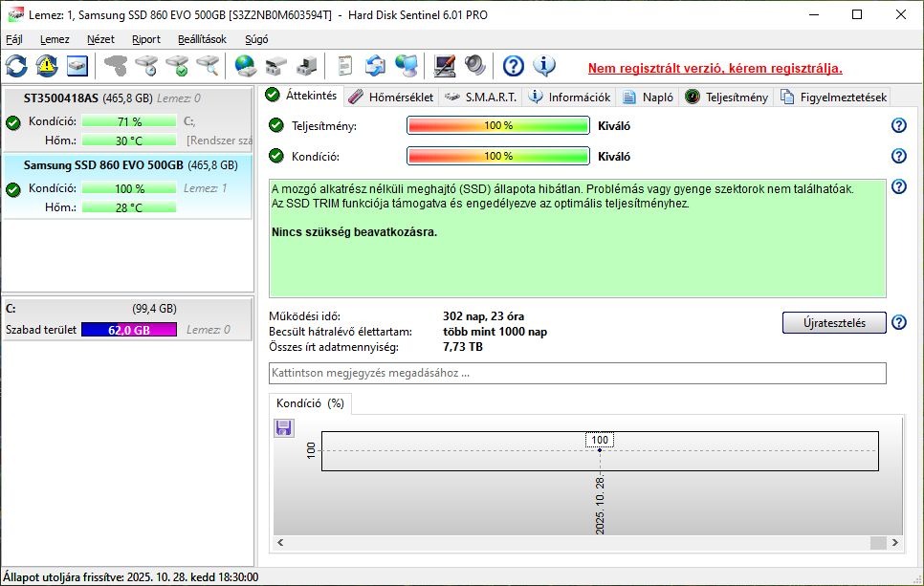Switch to the Teljesítmény tab

pyautogui.click(x=727, y=98)
